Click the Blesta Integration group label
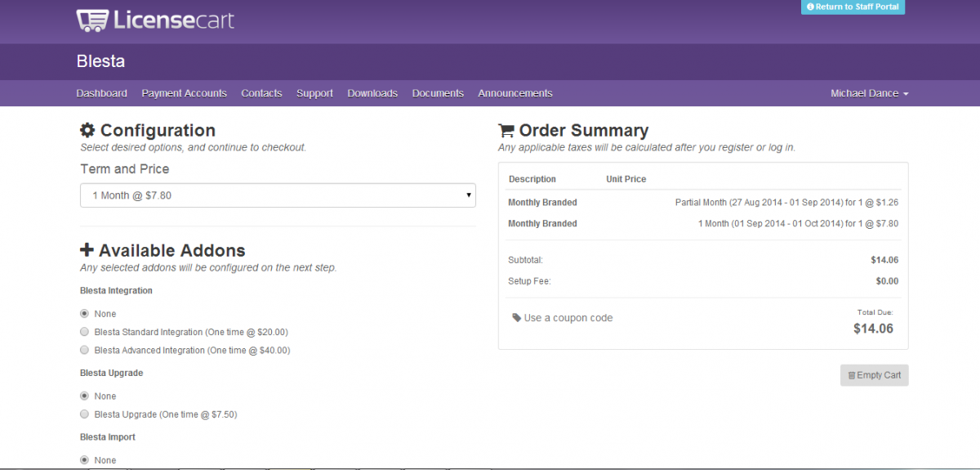This screenshot has height=470, width=980. 116,290
